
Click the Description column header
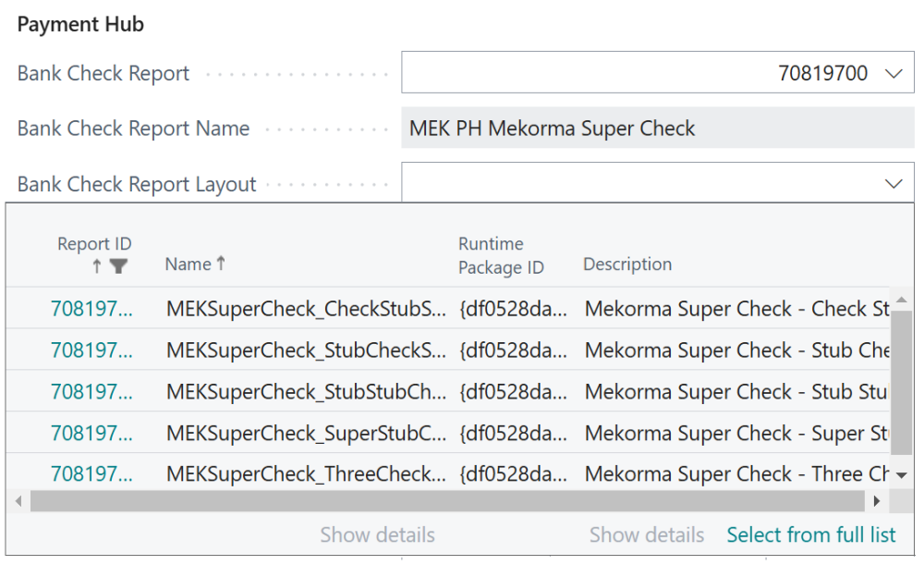(x=626, y=264)
